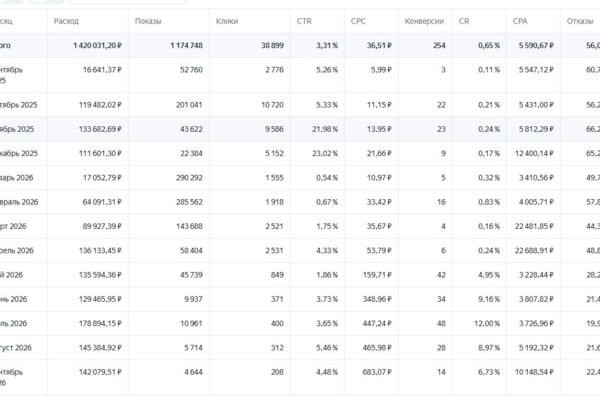Screen dimensions: 600x400
Task: Select CPA cell 22 688,91 ₽
Action: (x=534, y=251)
